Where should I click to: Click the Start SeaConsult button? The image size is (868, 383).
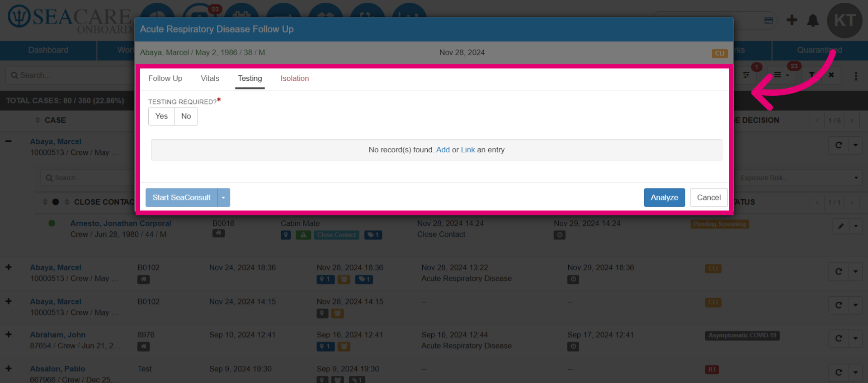[181, 197]
